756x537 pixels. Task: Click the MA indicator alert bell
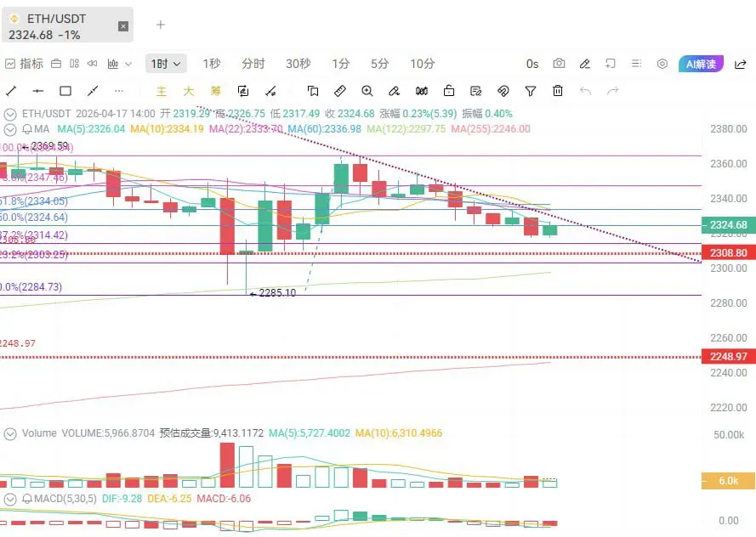point(27,129)
